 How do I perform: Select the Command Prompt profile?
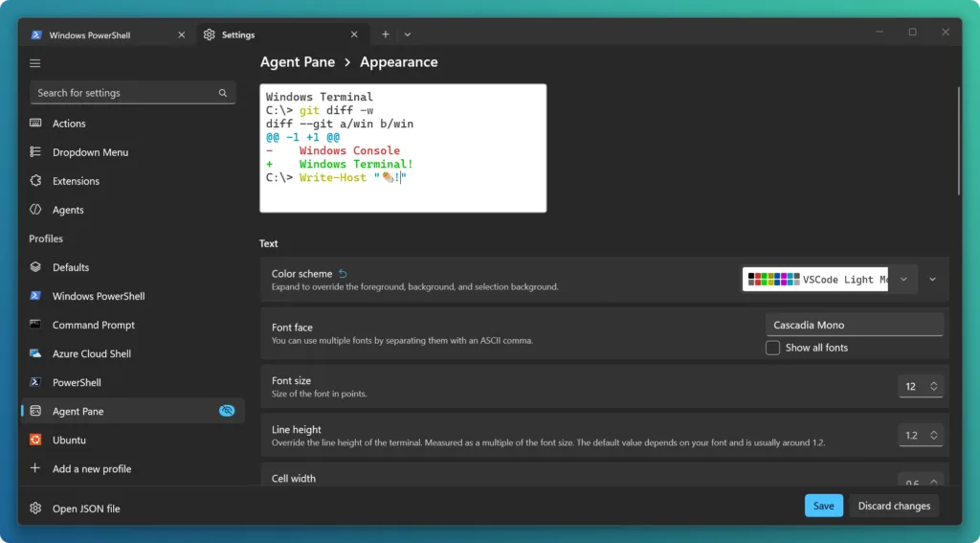[x=133, y=325]
